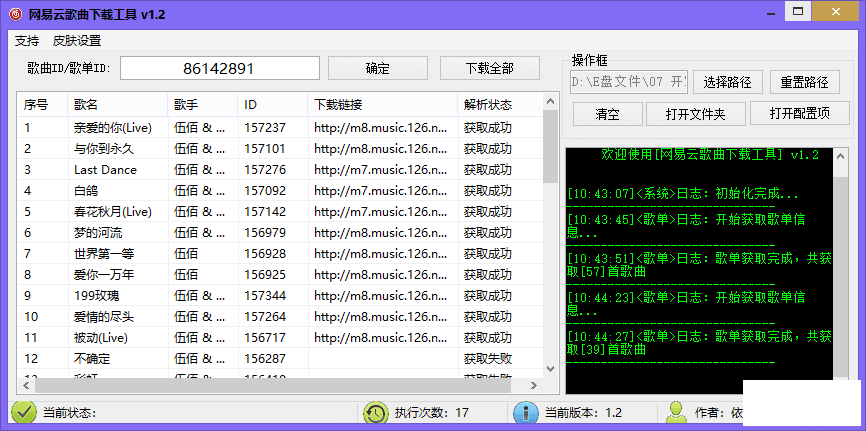Sort by the 歌名 column header
The height and width of the screenshot is (431, 866).
[x=117, y=104]
